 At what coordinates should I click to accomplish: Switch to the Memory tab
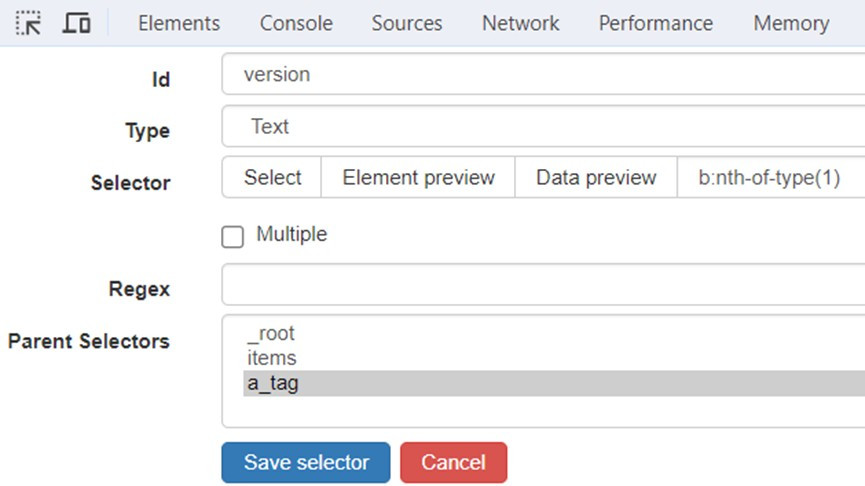point(791,23)
